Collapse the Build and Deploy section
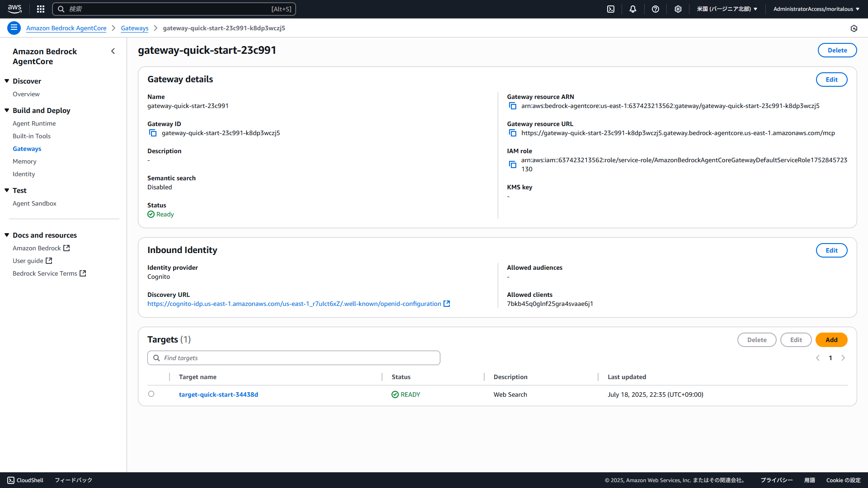This screenshot has width=868, height=488. [x=7, y=110]
